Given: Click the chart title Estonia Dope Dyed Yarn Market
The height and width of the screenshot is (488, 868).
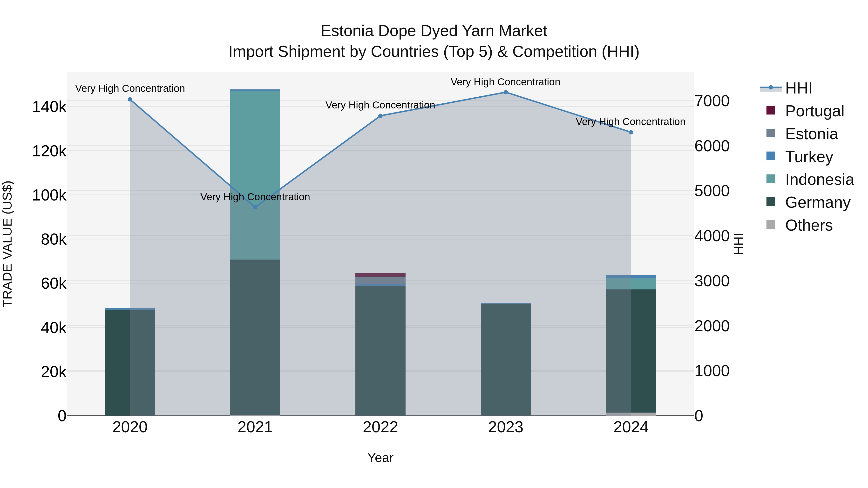Looking at the screenshot, I should [434, 31].
